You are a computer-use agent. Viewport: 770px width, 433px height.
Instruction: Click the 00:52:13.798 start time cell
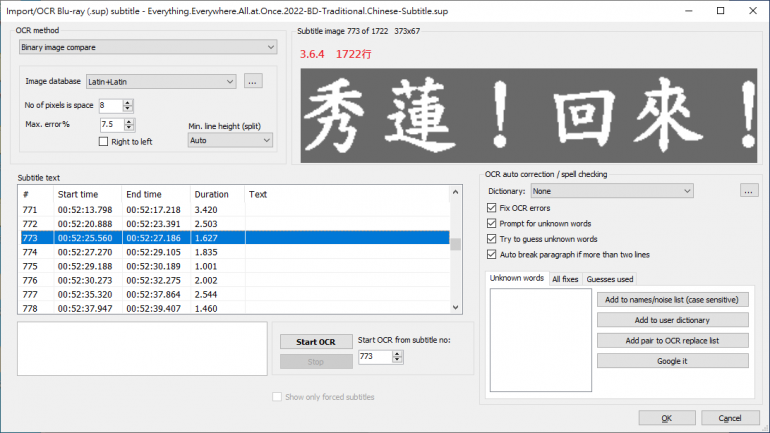coord(85,210)
